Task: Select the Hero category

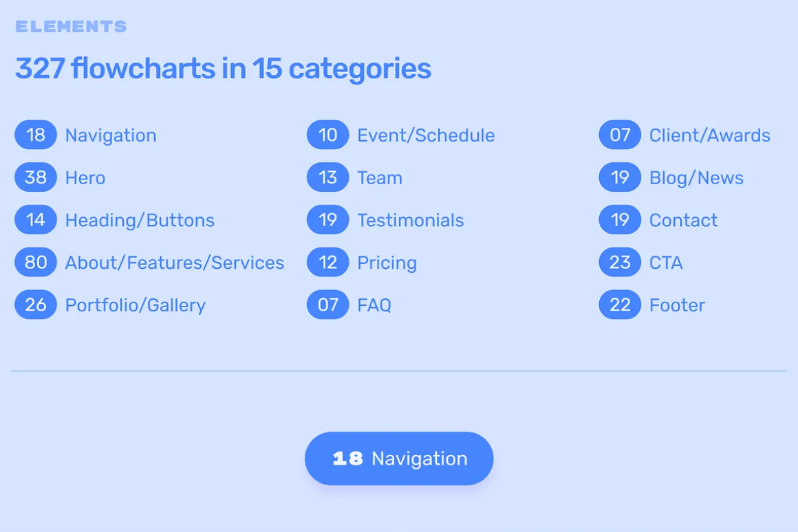Action: pyautogui.click(x=85, y=178)
